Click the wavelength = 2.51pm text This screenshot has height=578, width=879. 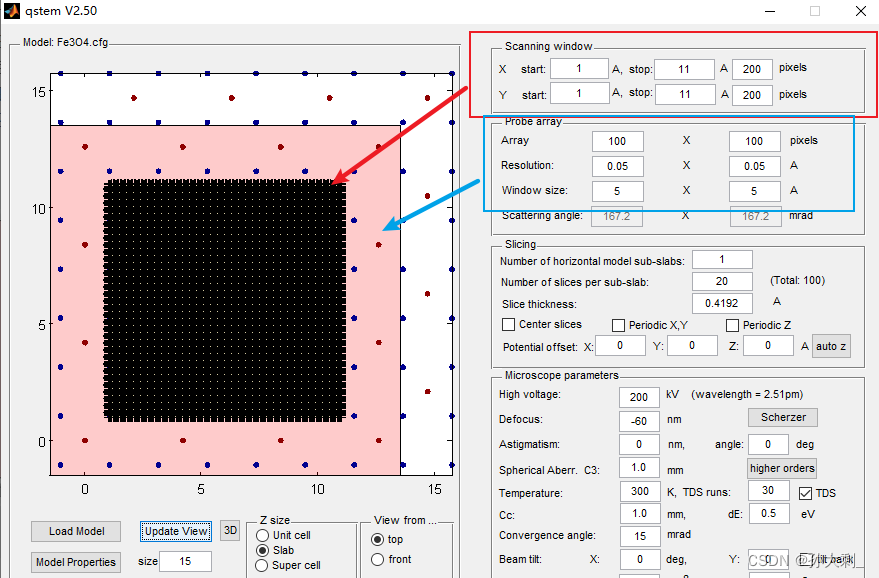click(747, 395)
